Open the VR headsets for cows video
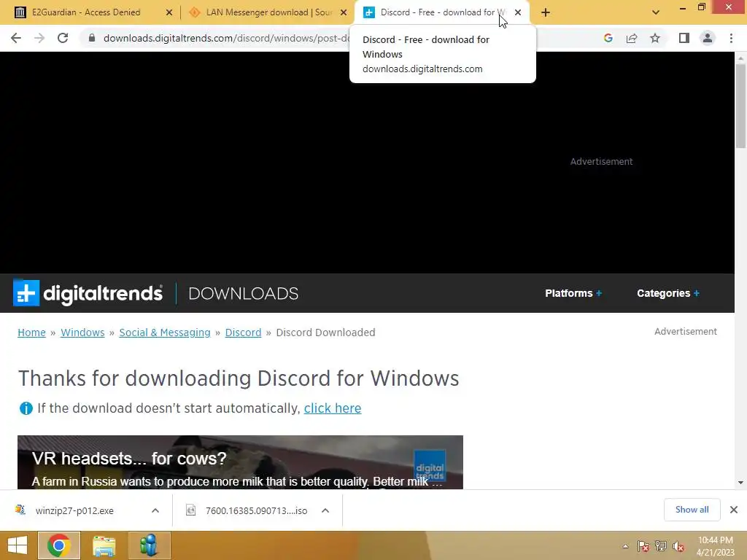This screenshot has height=560, width=747. pyautogui.click(x=240, y=462)
